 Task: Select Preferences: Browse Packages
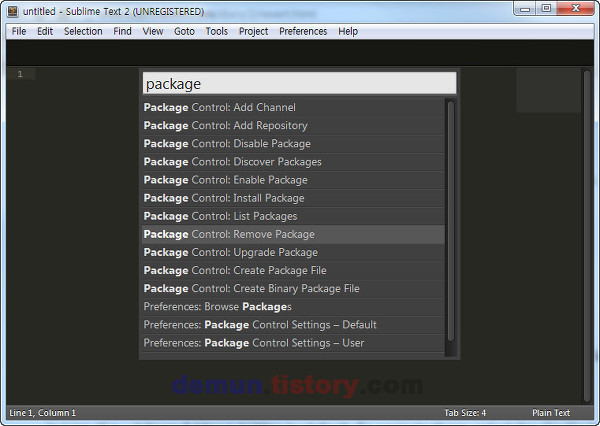point(293,307)
